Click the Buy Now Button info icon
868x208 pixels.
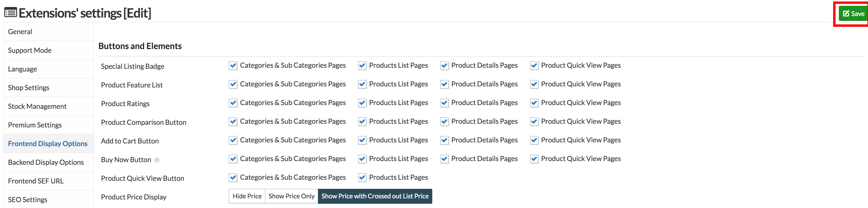coord(157,160)
